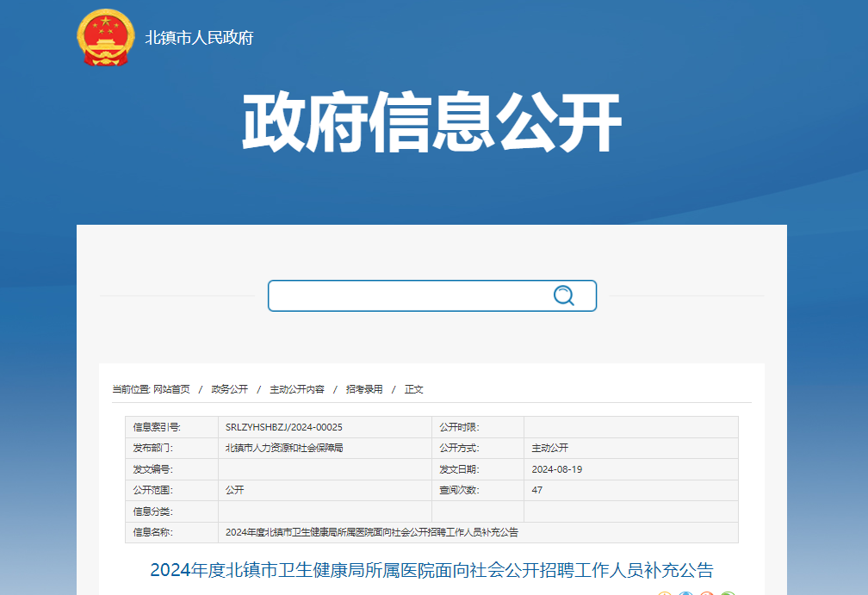
Task: Click the national emblem logo
Action: pyautogui.click(x=105, y=38)
